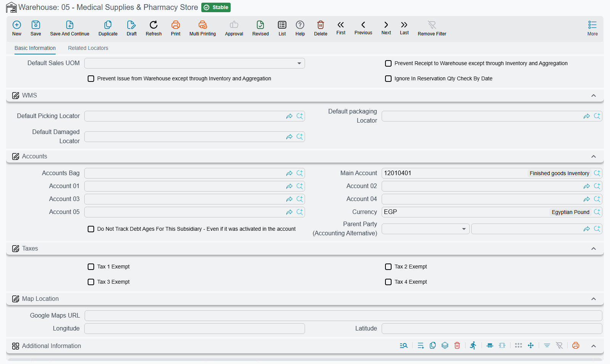The height and width of the screenshot is (364, 610).
Task: Search Default Picking Locator lookup icon
Action: 300,116
